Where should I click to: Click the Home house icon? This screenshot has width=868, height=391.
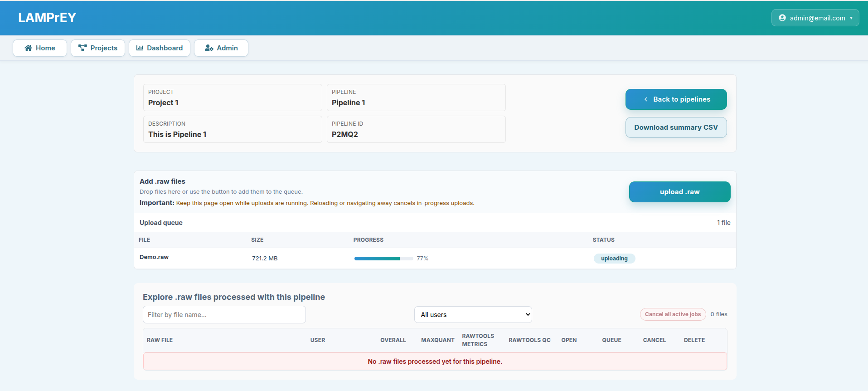pos(28,48)
